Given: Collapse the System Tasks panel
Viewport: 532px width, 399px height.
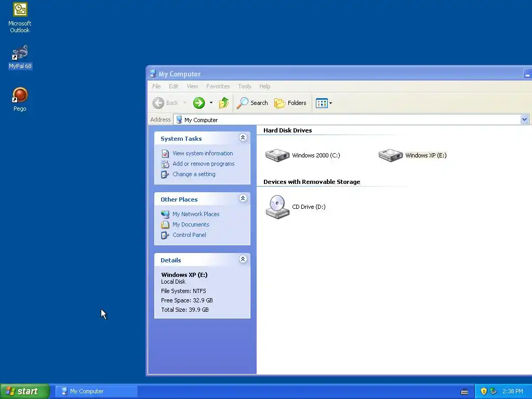Looking at the screenshot, I should (x=243, y=138).
